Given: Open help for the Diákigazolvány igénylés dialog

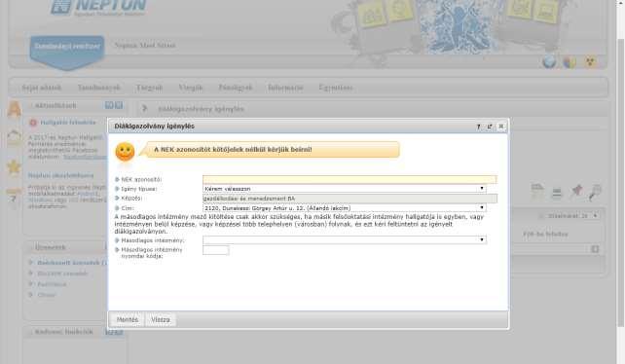Looking at the screenshot, I should point(478,127).
